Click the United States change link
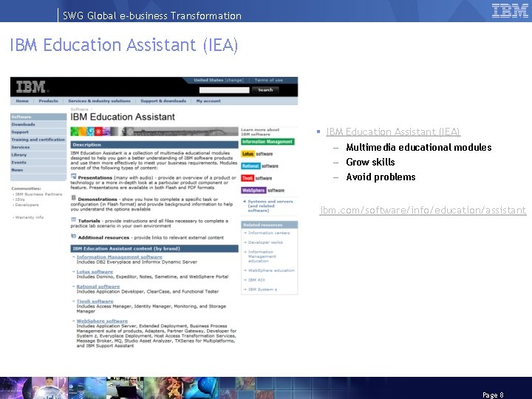Screen dimensions: 532x399 click(x=219, y=80)
